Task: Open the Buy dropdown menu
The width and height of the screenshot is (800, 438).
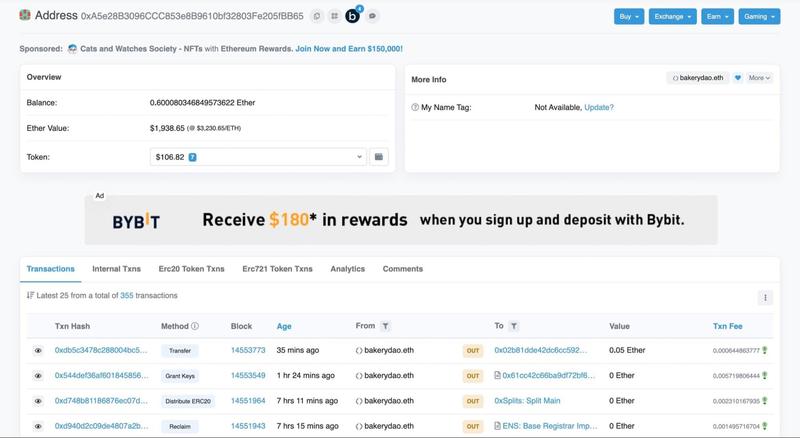Action: coord(629,16)
